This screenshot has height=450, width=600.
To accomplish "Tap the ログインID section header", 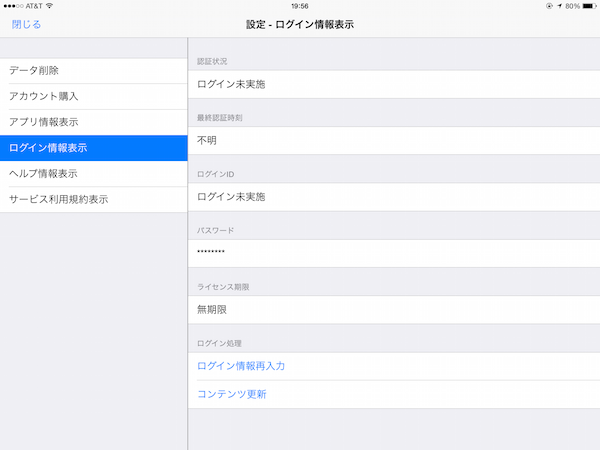I will coord(215,174).
